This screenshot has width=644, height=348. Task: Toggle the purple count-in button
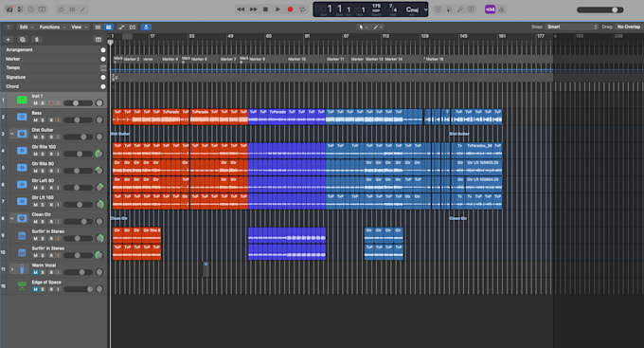(x=490, y=9)
